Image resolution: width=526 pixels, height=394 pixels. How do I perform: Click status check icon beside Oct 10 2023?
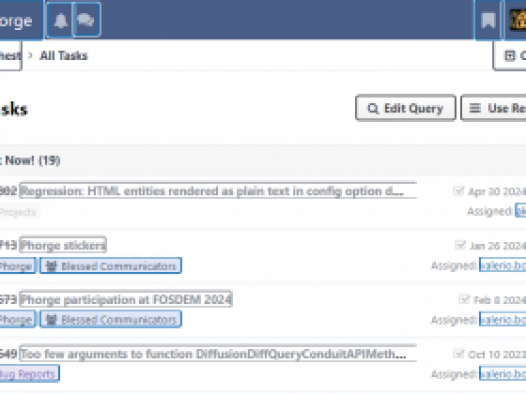pyautogui.click(x=458, y=354)
